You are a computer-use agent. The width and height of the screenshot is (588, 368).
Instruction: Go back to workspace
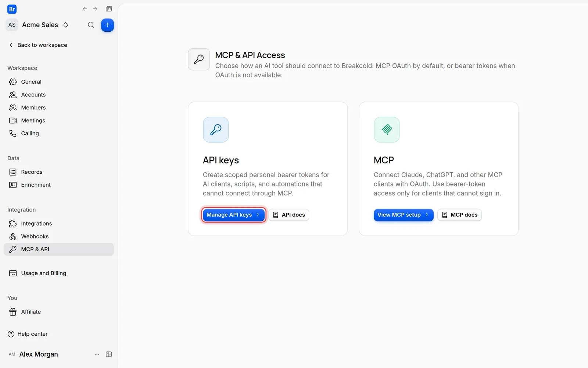[x=38, y=45]
